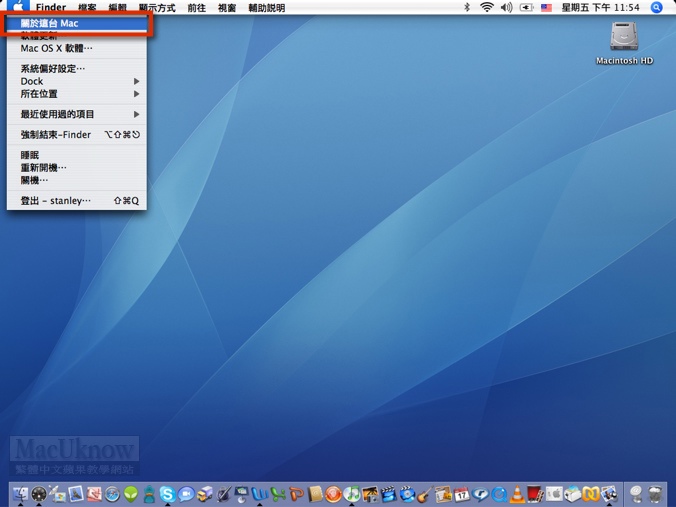The width and height of the screenshot is (676, 507).
Task: Choose 關於這台 Mac menu item
Action: pos(77,23)
